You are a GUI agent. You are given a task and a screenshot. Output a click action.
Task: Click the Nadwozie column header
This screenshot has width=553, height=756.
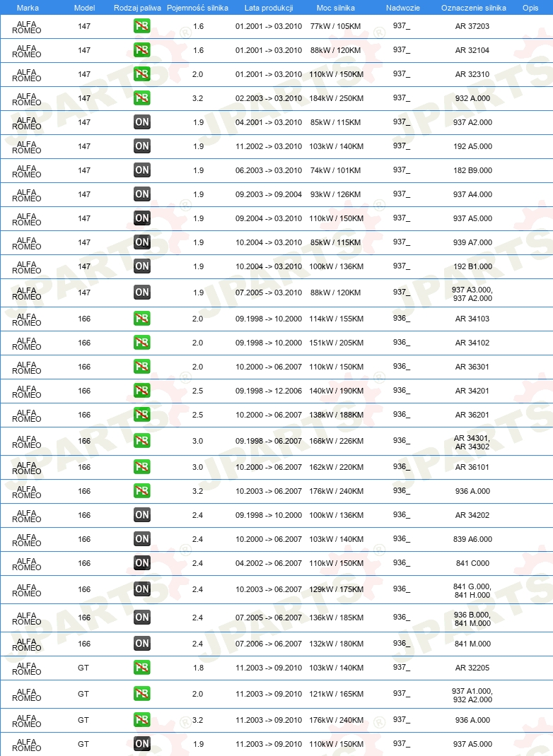click(x=403, y=8)
